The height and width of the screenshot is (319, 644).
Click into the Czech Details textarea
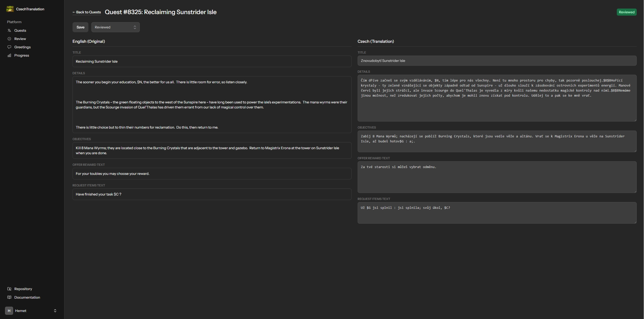coord(497,106)
